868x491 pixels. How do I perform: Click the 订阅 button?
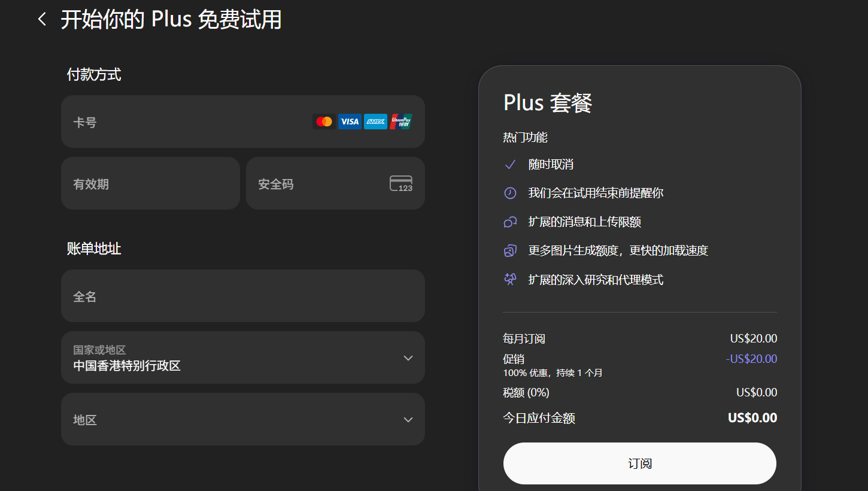(639, 463)
